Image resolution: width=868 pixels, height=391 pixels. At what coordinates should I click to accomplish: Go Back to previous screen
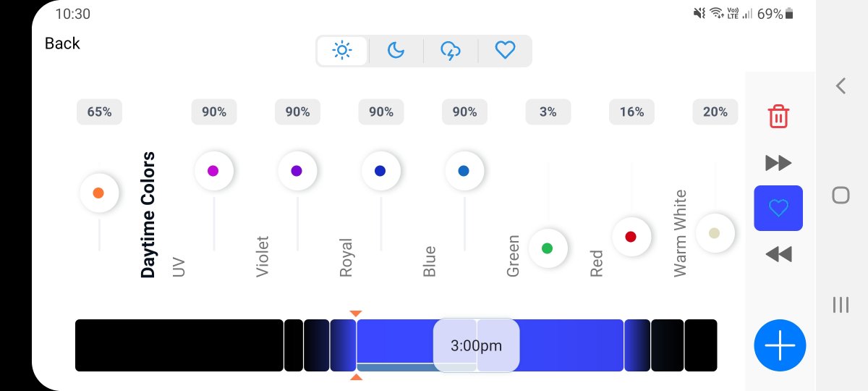[62, 43]
